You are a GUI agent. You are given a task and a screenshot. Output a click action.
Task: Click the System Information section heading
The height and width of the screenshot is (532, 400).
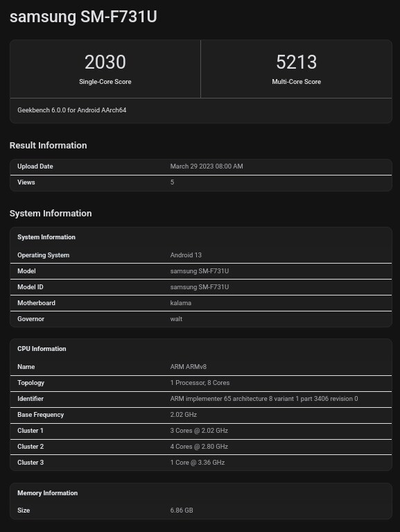51,214
